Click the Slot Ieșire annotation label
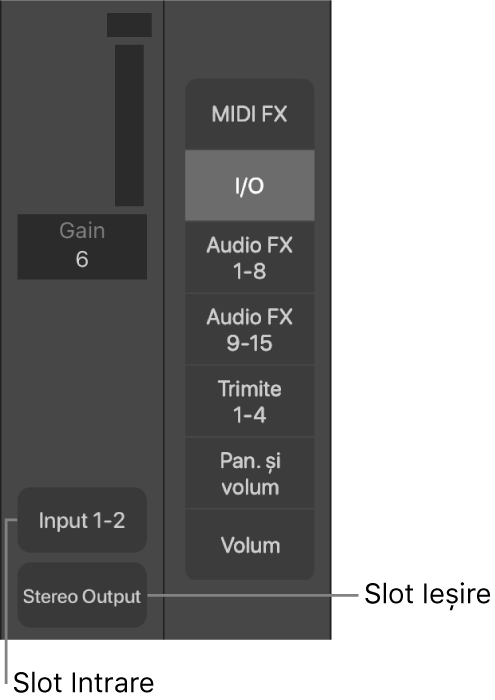The height and width of the screenshot is (700, 495). click(427, 595)
